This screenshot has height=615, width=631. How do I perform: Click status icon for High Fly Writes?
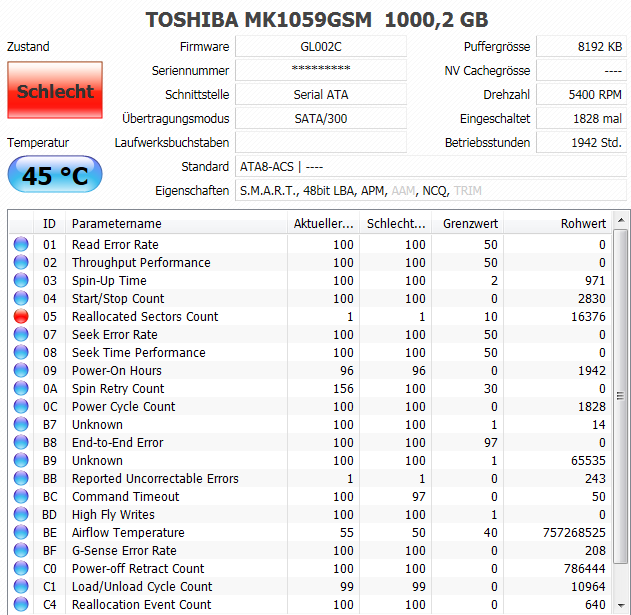click(21, 514)
